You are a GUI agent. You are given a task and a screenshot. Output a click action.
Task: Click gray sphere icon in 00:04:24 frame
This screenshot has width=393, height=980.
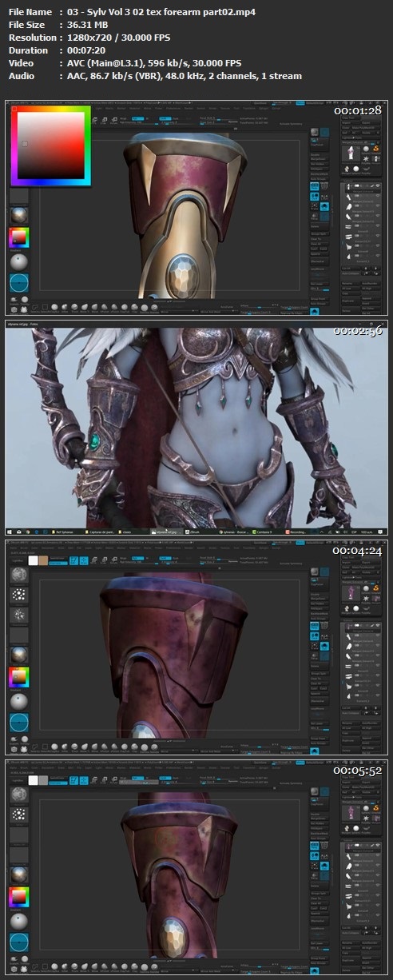pyautogui.click(x=18, y=703)
